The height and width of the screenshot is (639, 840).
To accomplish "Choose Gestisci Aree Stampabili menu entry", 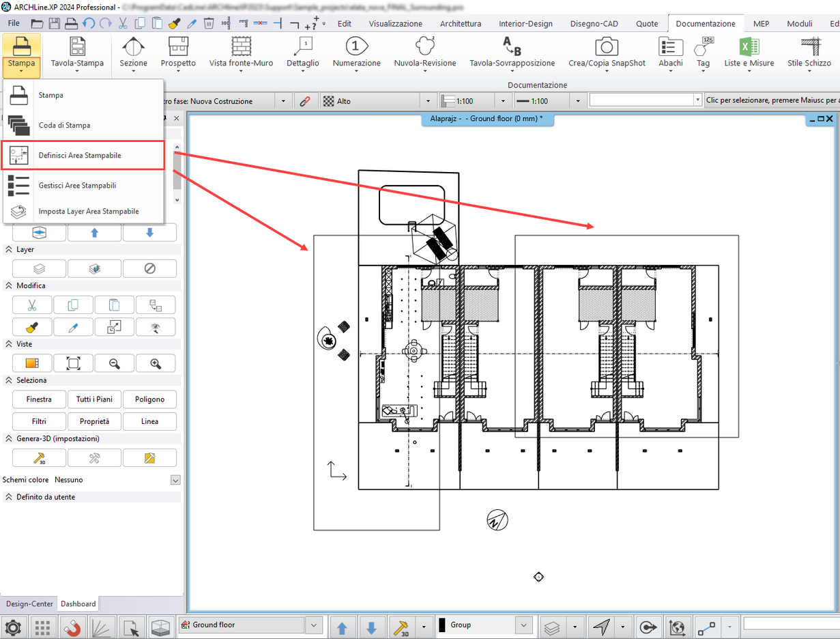I will (83, 186).
